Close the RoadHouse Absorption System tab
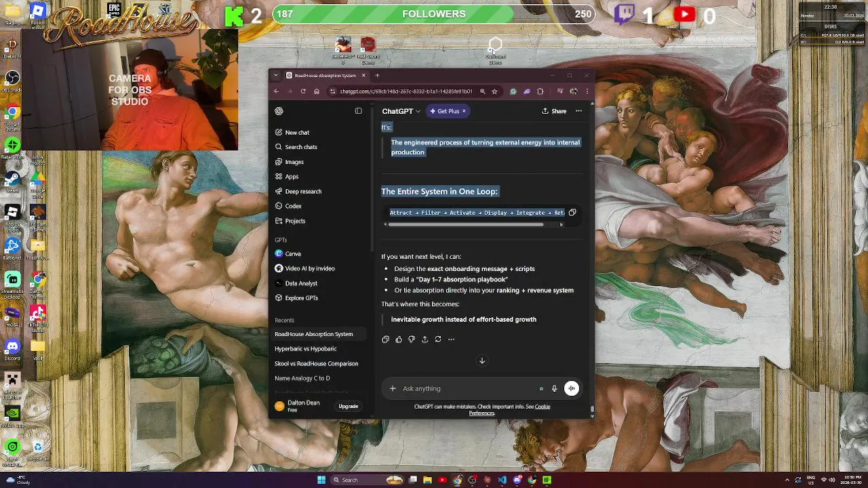This screenshot has width=868, height=488. pyautogui.click(x=363, y=75)
